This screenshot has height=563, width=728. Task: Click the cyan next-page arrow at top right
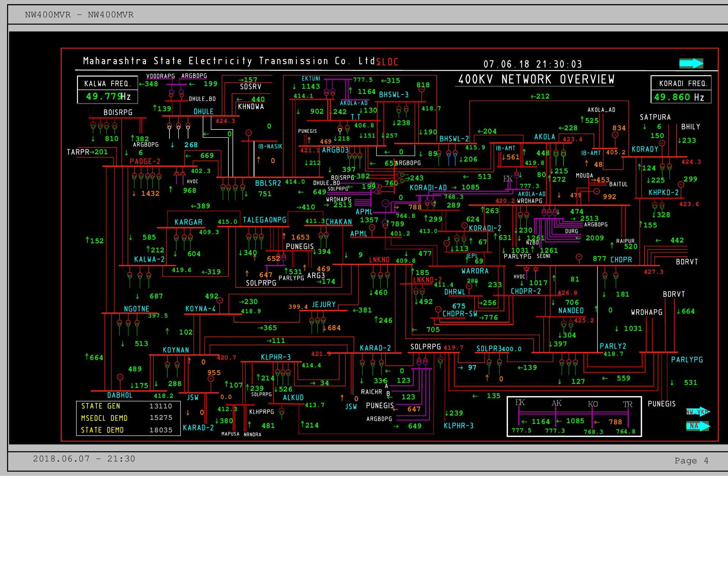pos(691,63)
